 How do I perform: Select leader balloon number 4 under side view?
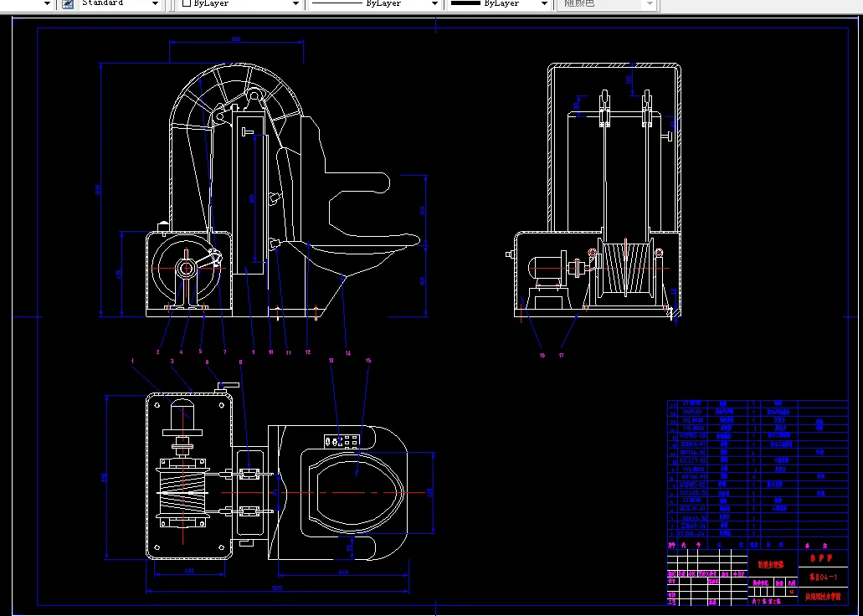pos(182,352)
